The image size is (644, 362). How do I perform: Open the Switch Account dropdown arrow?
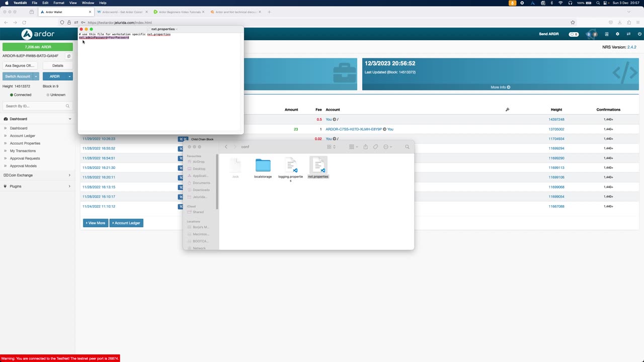[x=36, y=76]
